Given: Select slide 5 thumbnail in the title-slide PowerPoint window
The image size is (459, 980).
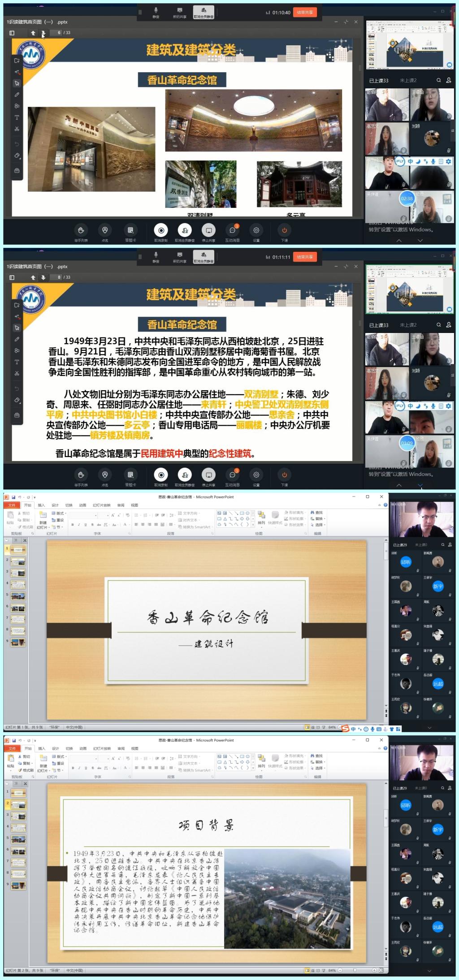Looking at the screenshot, I should 18,596.
